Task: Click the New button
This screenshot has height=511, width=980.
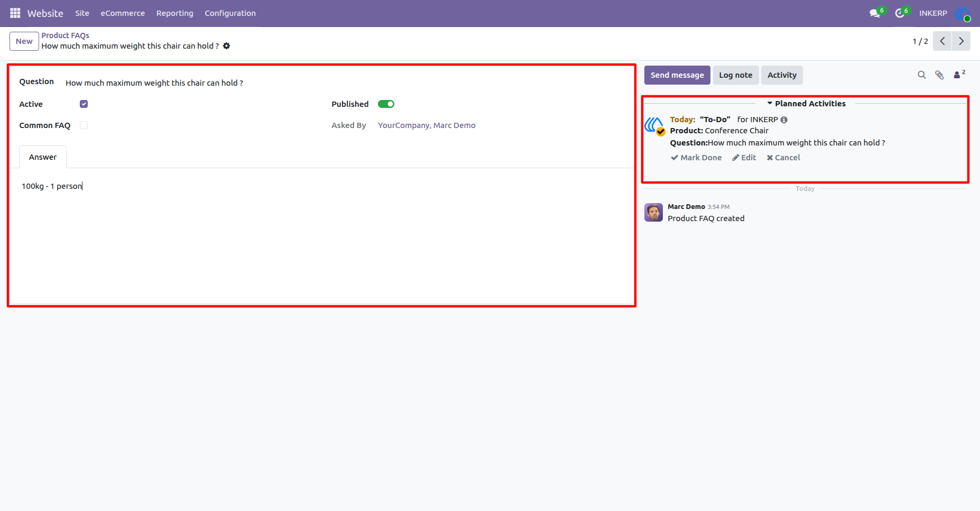Action: pyautogui.click(x=24, y=41)
